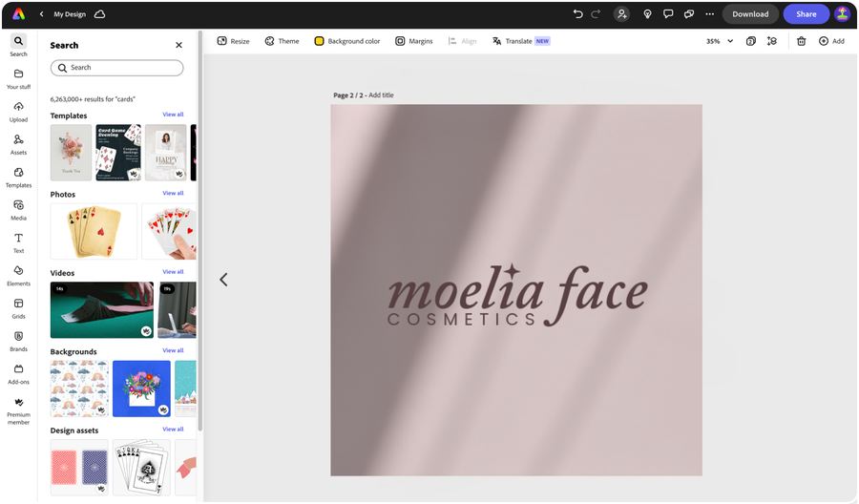859x504 pixels.
Task: Open the Media panel
Action: pos(18,210)
